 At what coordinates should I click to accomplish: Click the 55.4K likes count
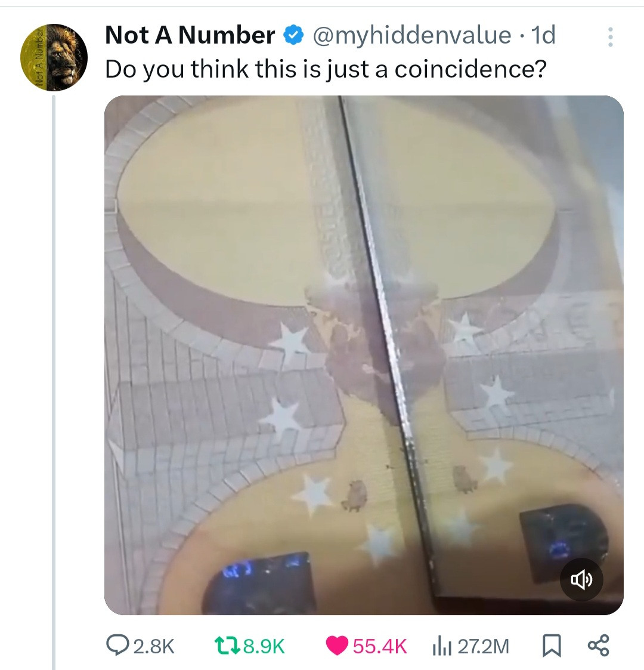pyautogui.click(x=380, y=646)
